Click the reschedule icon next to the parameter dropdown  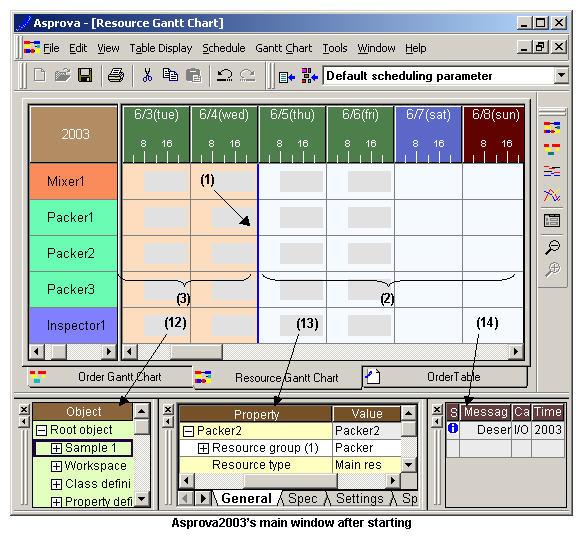tap(310, 76)
